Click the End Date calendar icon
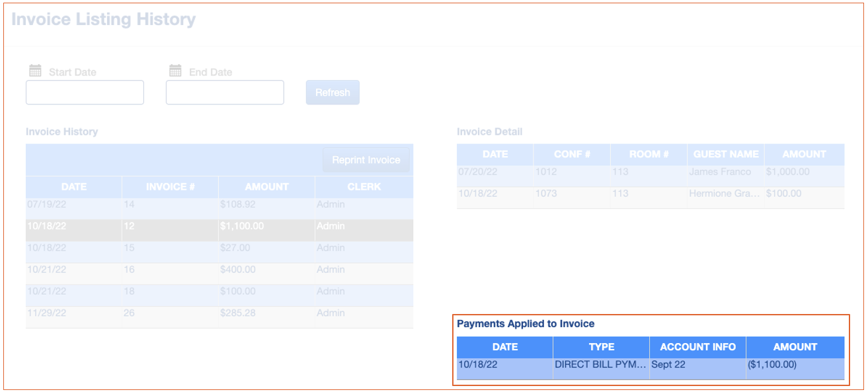 (175, 71)
